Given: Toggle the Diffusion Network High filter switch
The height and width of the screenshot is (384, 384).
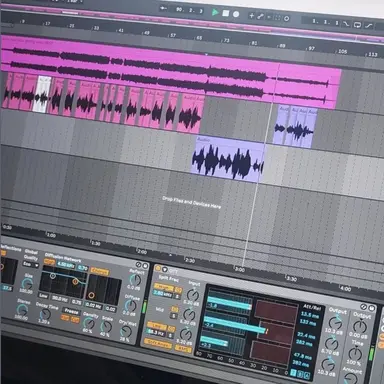Looking at the screenshot, I should 49,262.
